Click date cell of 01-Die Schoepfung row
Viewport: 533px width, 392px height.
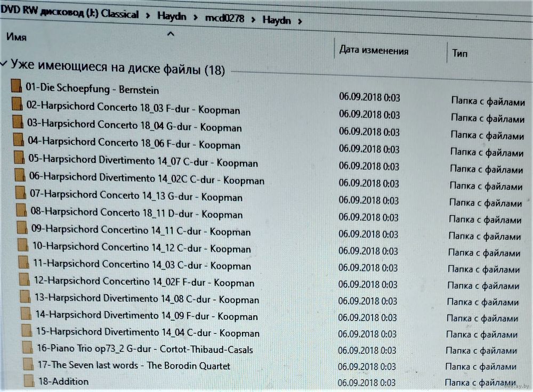(369, 97)
